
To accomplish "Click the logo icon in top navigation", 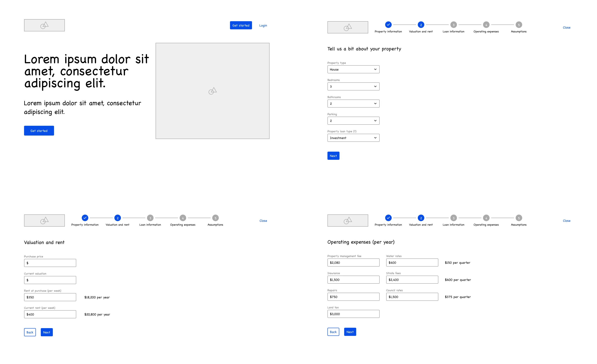I will tap(44, 25).
